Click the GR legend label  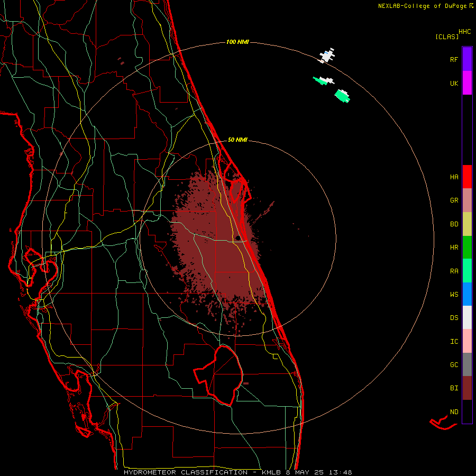click(x=454, y=200)
